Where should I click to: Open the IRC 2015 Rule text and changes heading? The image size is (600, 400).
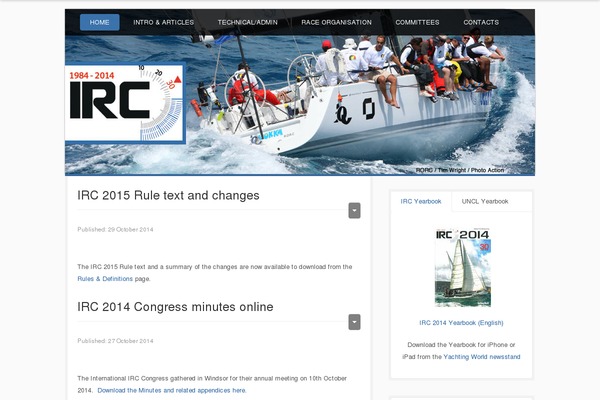pyautogui.click(x=168, y=195)
